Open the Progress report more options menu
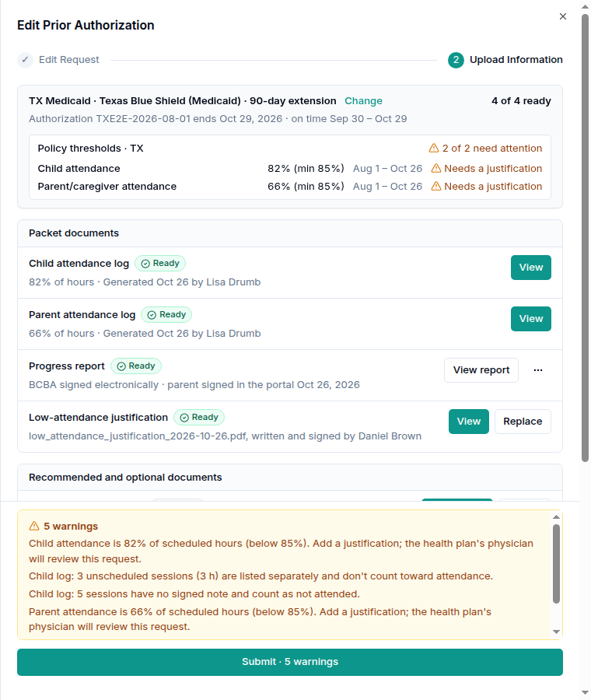Screen dimensions: 591x700 click(x=538, y=370)
